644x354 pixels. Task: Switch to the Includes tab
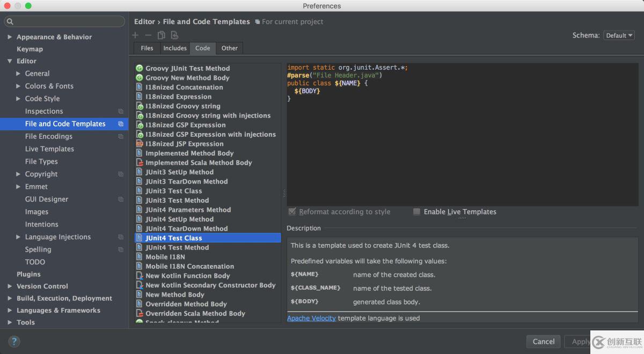pyautogui.click(x=175, y=48)
